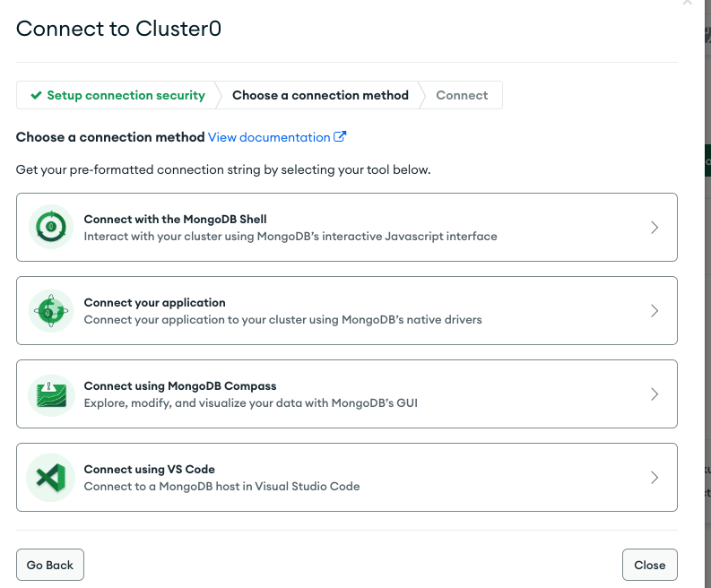Image resolution: width=711 pixels, height=588 pixels.
Task: Click the VS Code logo icon
Action: tap(51, 478)
